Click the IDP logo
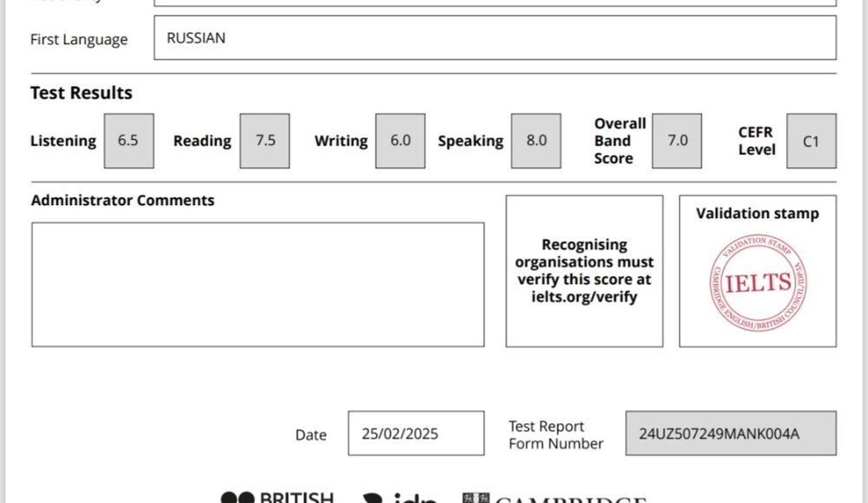This screenshot has height=503, width=868. (x=399, y=499)
